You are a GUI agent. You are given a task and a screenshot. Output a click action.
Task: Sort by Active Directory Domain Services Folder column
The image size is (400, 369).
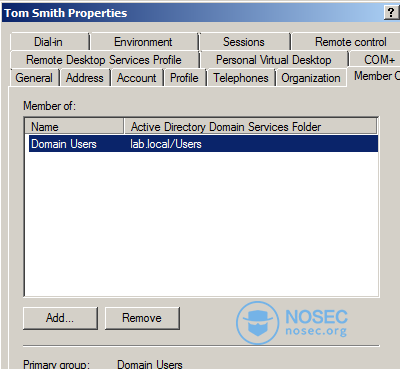coord(251,127)
